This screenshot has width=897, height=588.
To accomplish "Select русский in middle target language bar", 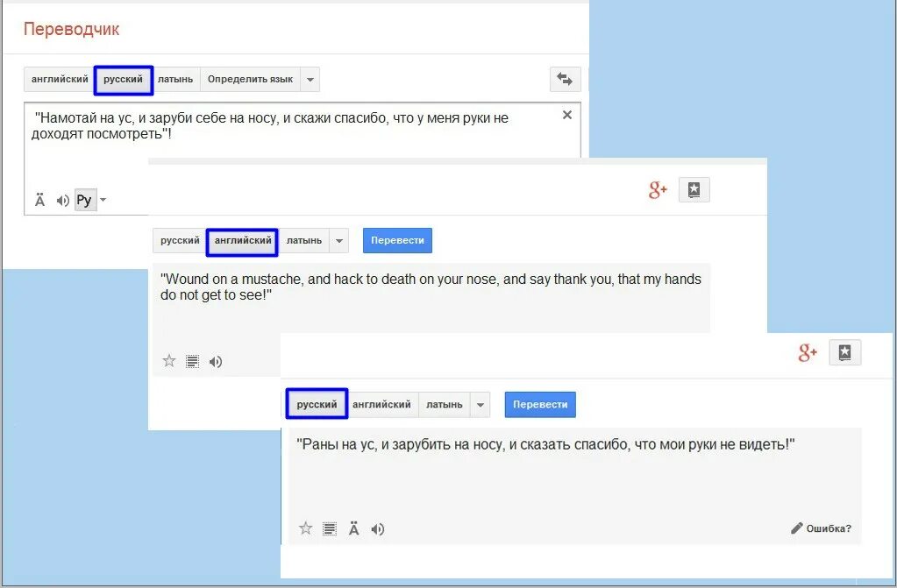I will point(180,240).
